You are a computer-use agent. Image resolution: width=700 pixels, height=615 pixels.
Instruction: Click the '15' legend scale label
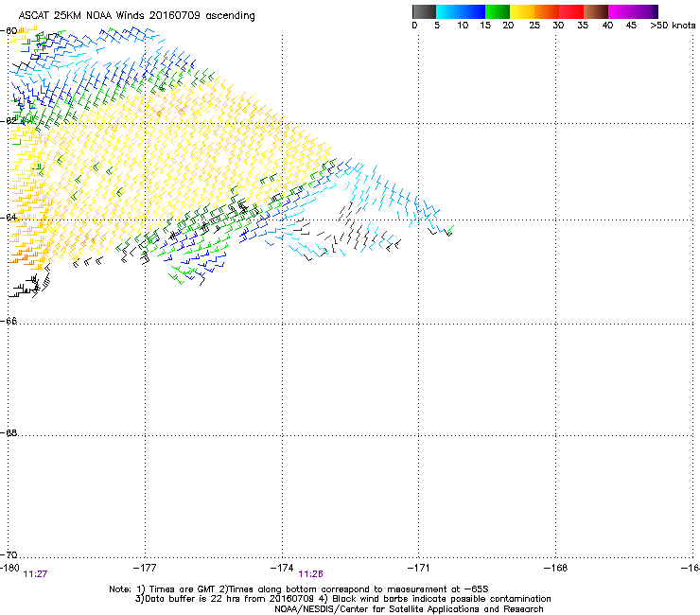(485, 26)
